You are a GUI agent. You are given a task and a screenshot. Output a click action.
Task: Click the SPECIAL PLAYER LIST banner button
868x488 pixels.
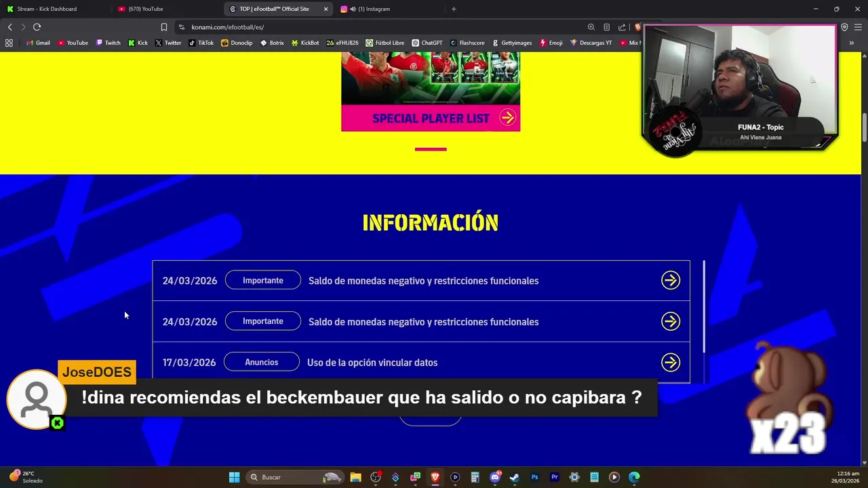click(x=431, y=118)
